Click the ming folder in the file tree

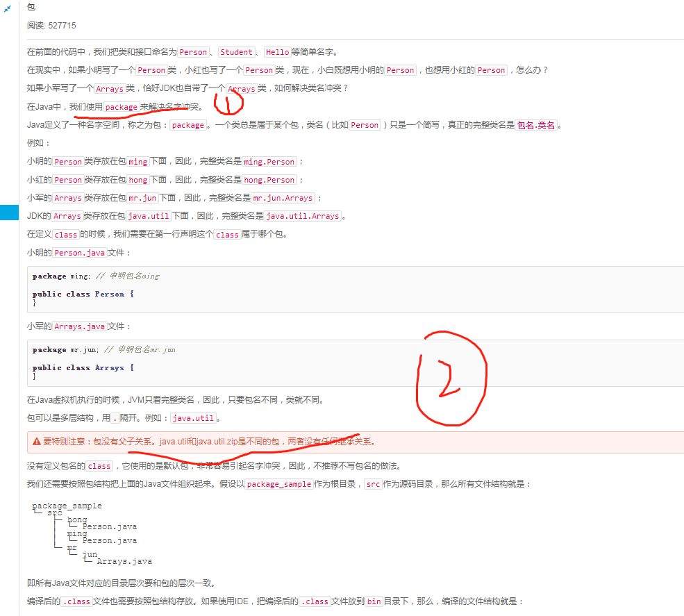point(77,533)
